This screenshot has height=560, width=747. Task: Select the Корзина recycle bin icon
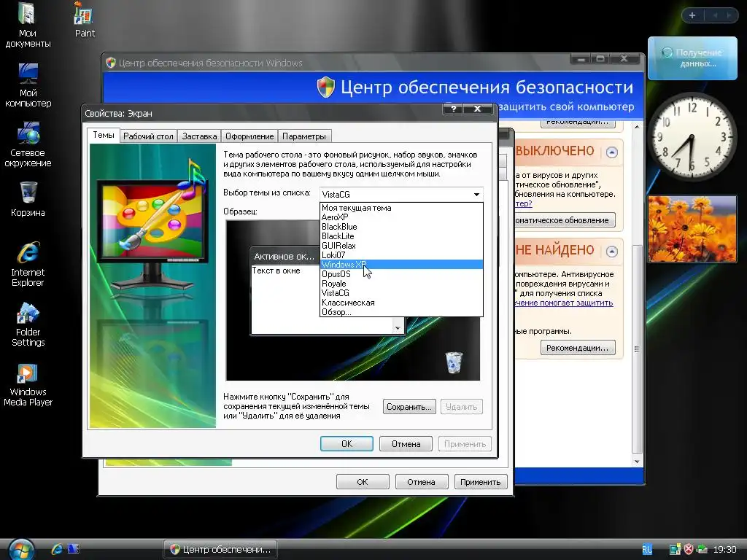pyautogui.click(x=28, y=200)
